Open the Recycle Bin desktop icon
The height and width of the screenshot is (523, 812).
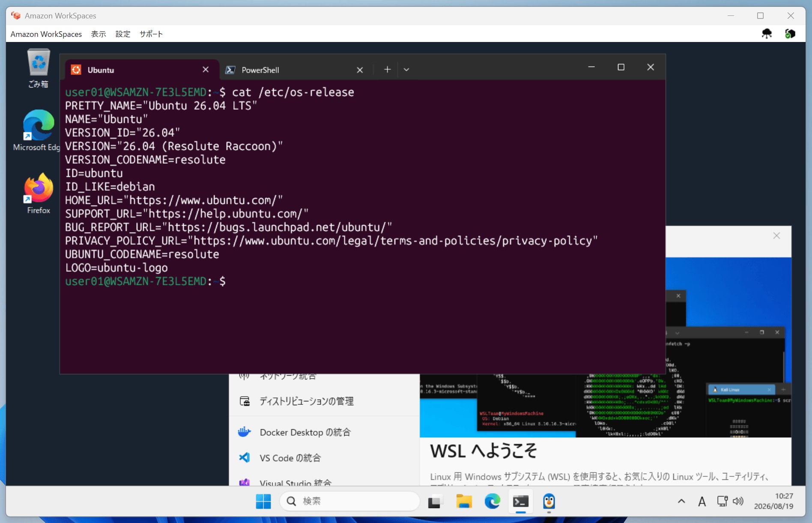39,69
